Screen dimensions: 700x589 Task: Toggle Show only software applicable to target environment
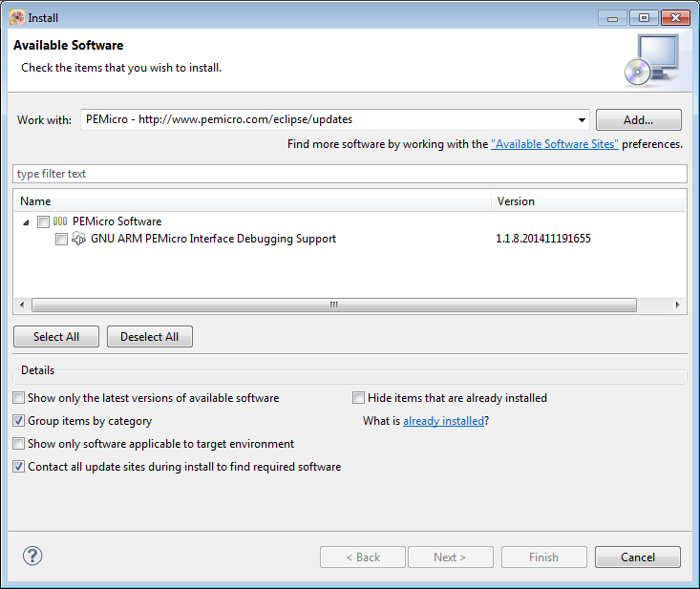point(19,444)
